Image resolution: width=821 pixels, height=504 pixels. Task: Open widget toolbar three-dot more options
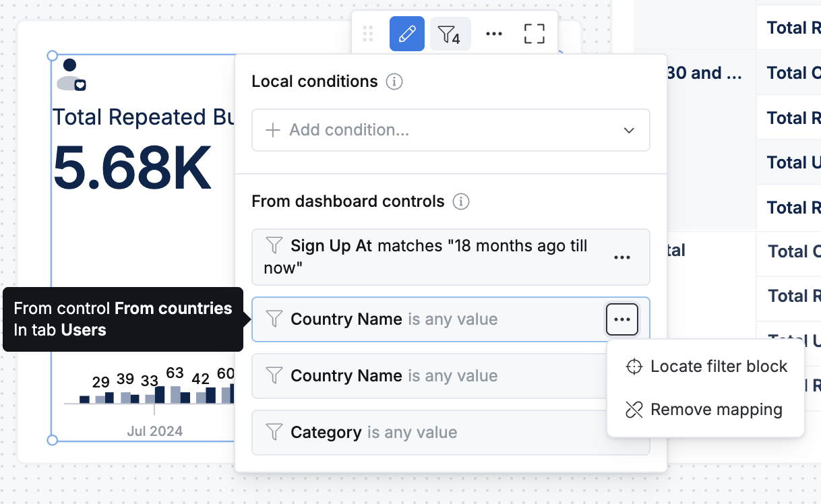pyautogui.click(x=494, y=34)
